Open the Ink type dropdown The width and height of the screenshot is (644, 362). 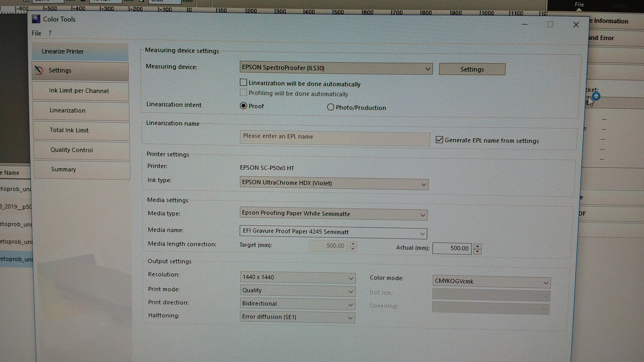point(334,184)
